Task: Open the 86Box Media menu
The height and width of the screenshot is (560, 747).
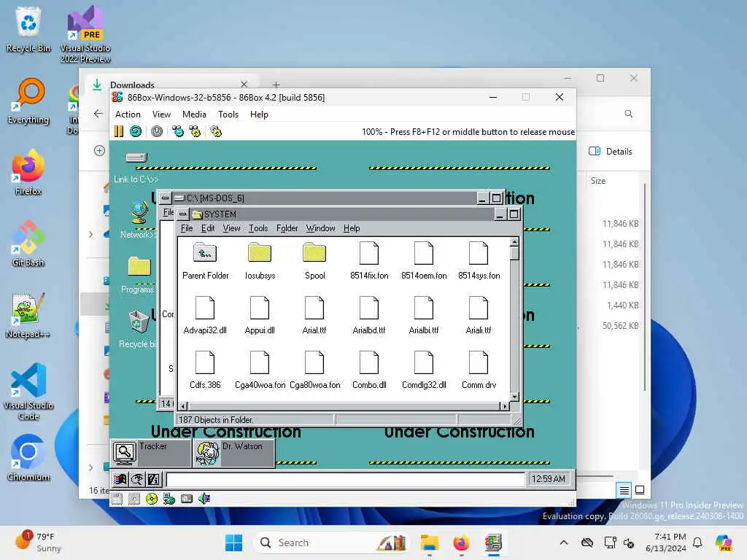Action: pos(194,114)
